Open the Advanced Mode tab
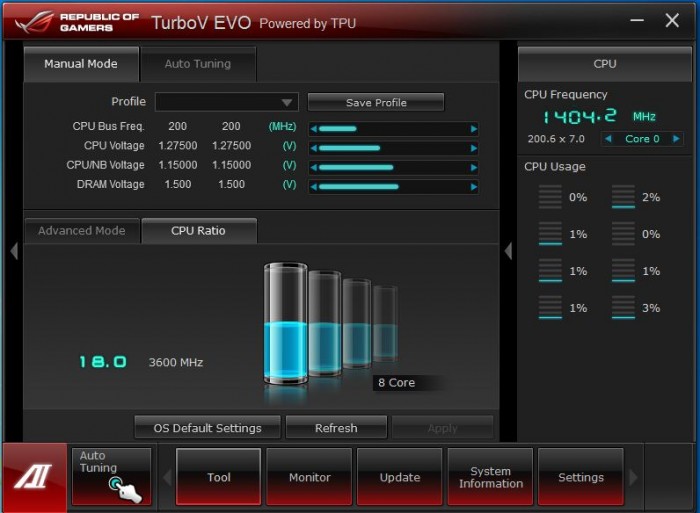Screen dimensions: 700x513 coord(82,231)
